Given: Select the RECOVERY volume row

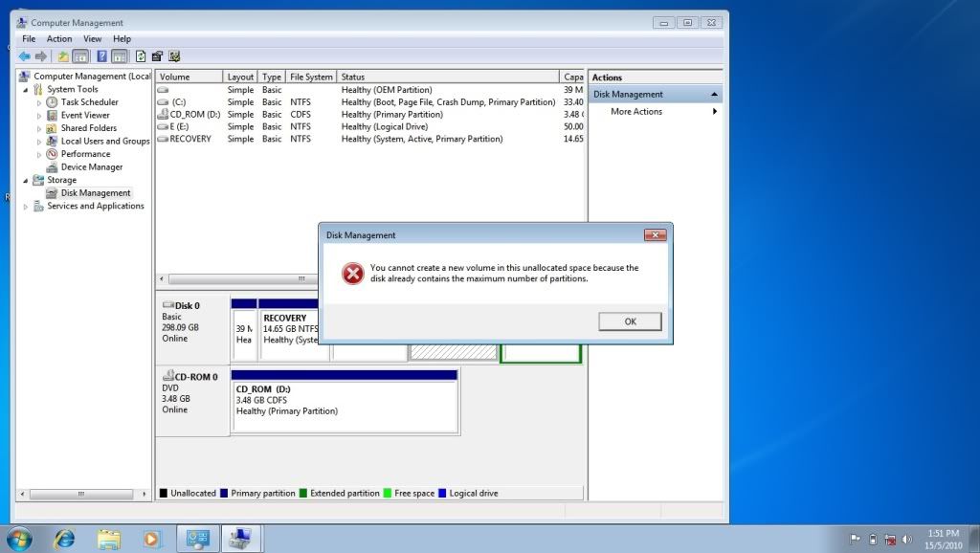Looking at the screenshot, I should coord(189,140).
